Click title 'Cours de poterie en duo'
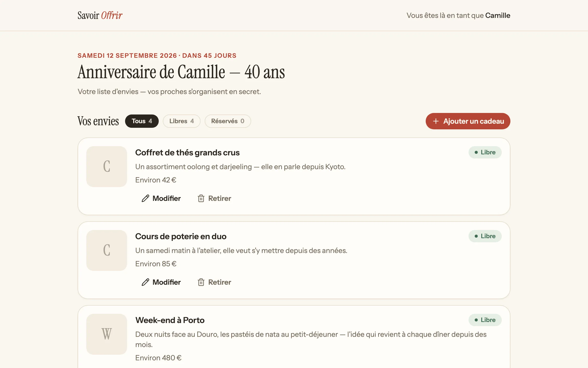 click(181, 236)
